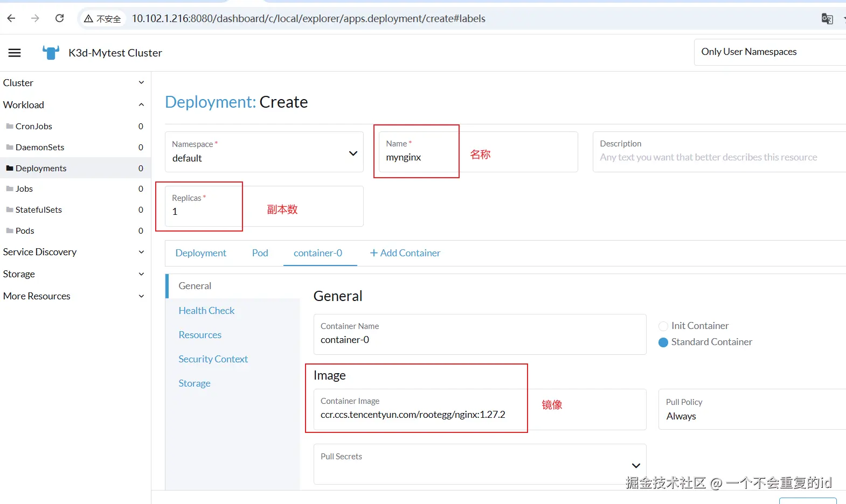Click the Jobs folder icon
The image size is (846, 504).
click(x=10, y=188)
